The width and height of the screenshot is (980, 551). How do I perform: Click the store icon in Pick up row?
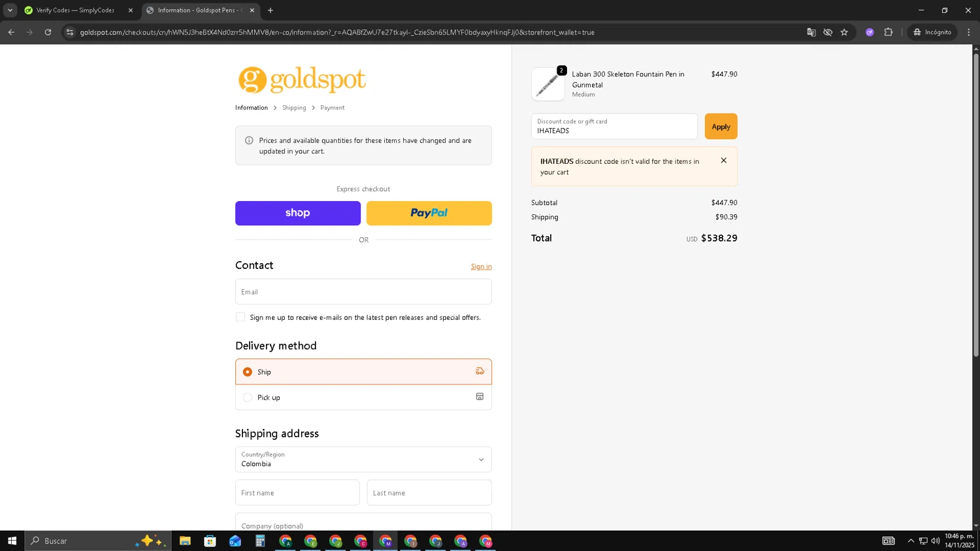point(480,397)
